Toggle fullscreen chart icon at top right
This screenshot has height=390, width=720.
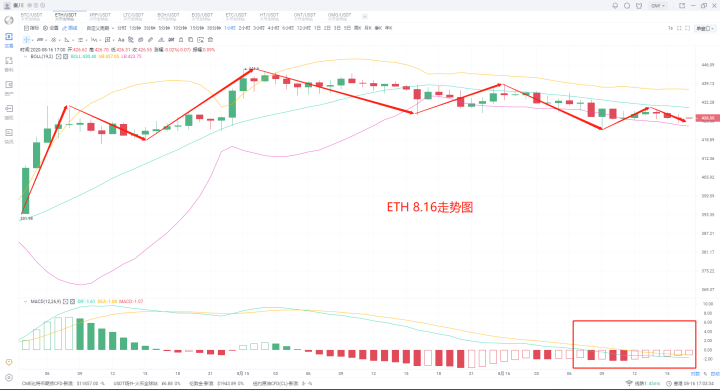pos(679,28)
